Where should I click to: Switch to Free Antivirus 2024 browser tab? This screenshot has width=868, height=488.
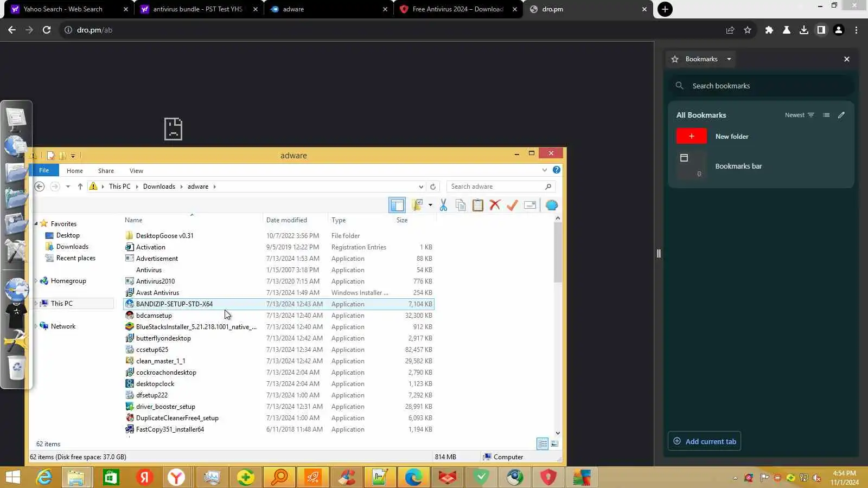click(x=458, y=9)
